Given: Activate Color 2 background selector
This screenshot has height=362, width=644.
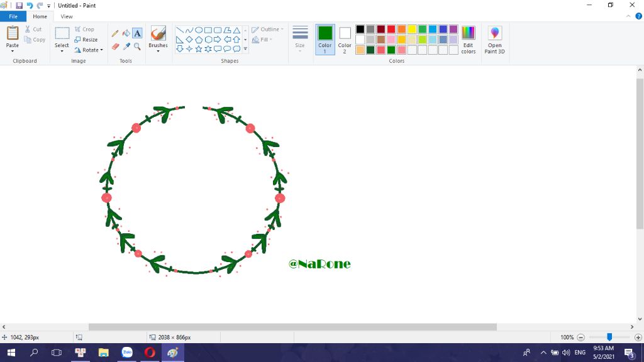Looking at the screenshot, I should coord(345,40).
